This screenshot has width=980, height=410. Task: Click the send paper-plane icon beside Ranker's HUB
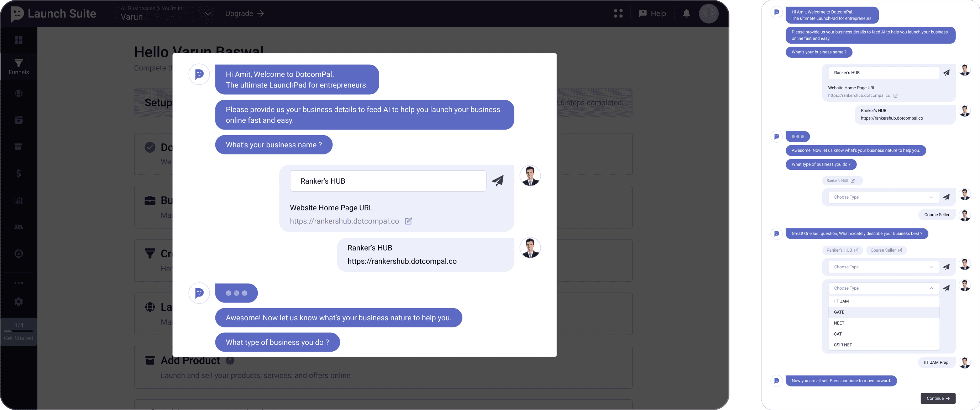click(498, 181)
